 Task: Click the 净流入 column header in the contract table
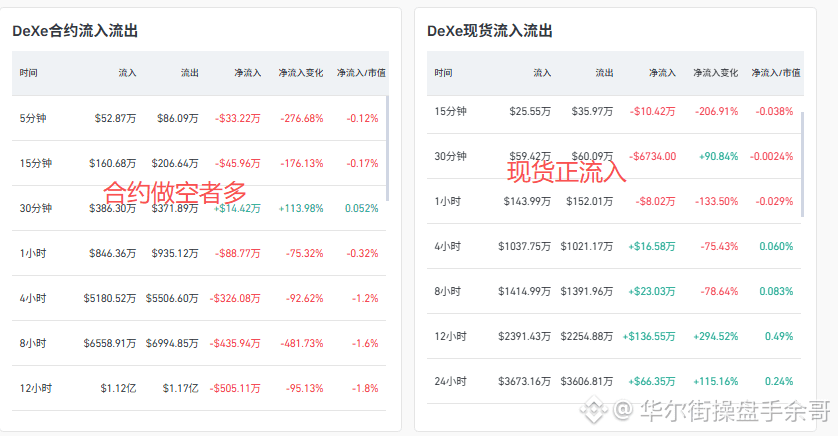click(247, 73)
